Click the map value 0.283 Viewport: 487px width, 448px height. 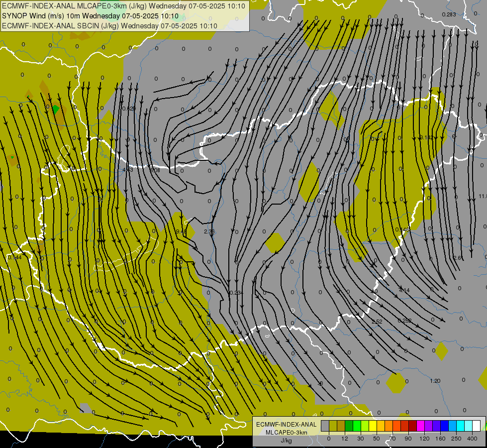[x=449, y=14]
